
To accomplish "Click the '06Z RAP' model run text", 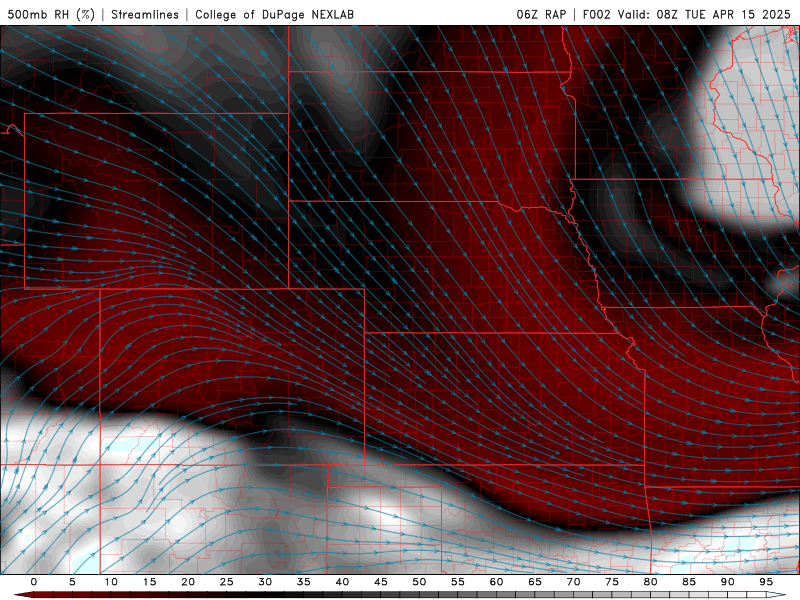I will (541, 14).
